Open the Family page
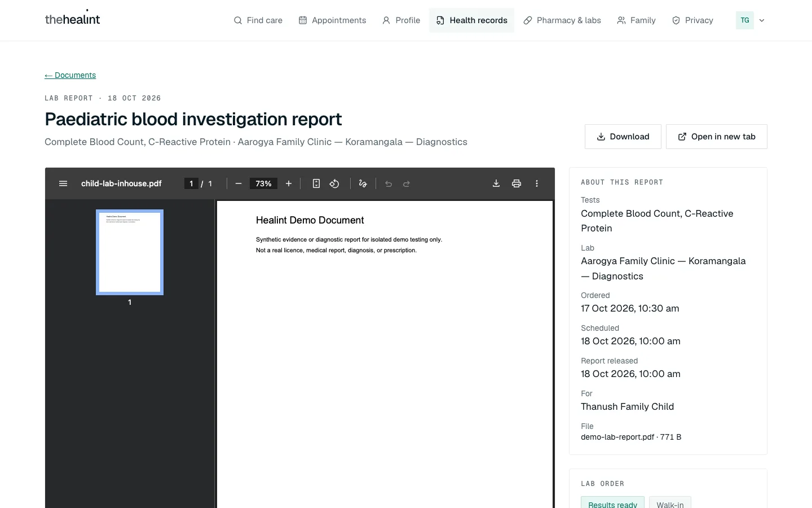 point(637,20)
